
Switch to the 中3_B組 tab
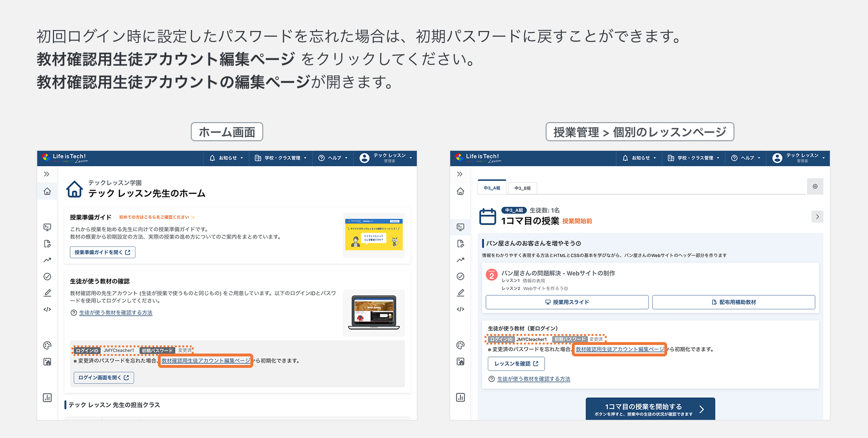(x=524, y=188)
